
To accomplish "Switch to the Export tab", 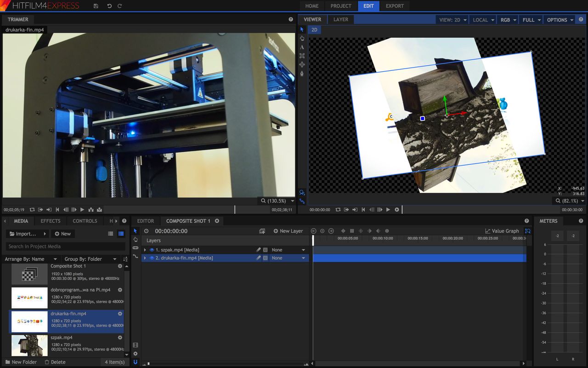I will tap(395, 6).
